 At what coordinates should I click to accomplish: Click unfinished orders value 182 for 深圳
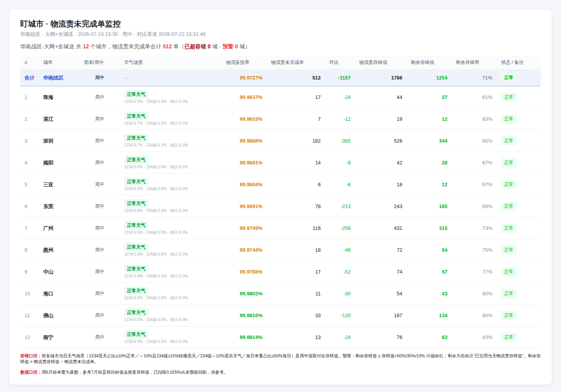316,141
